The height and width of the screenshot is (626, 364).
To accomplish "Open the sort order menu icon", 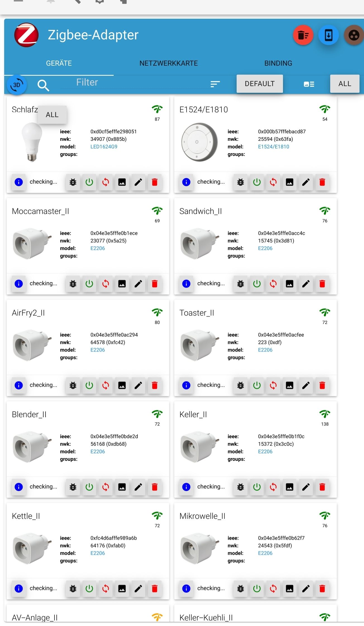I will pos(215,84).
